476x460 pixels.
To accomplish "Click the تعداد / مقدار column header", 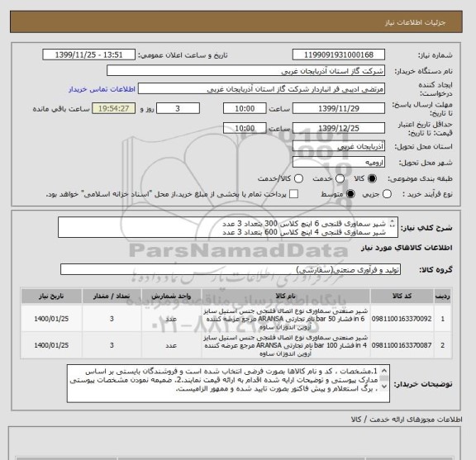I will point(112,296).
